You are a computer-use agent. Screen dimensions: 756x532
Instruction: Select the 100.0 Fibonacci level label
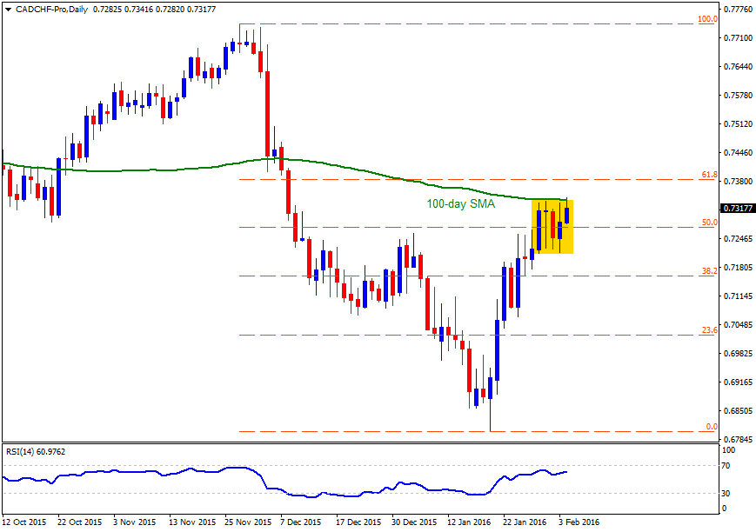tap(708, 19)
